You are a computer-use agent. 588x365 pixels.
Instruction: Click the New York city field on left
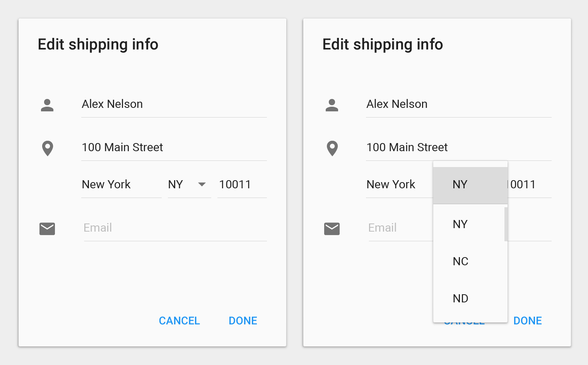point(121,185)
